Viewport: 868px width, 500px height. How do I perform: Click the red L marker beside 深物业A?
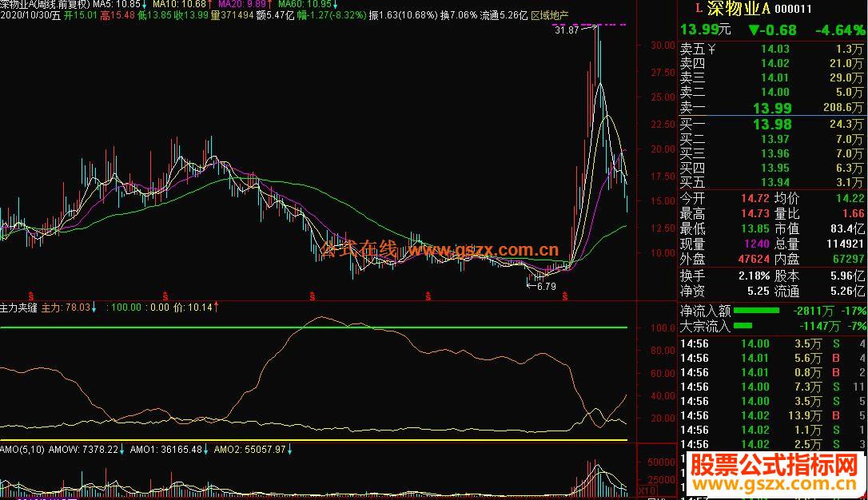pyautogui.click(x=699, y=8)
